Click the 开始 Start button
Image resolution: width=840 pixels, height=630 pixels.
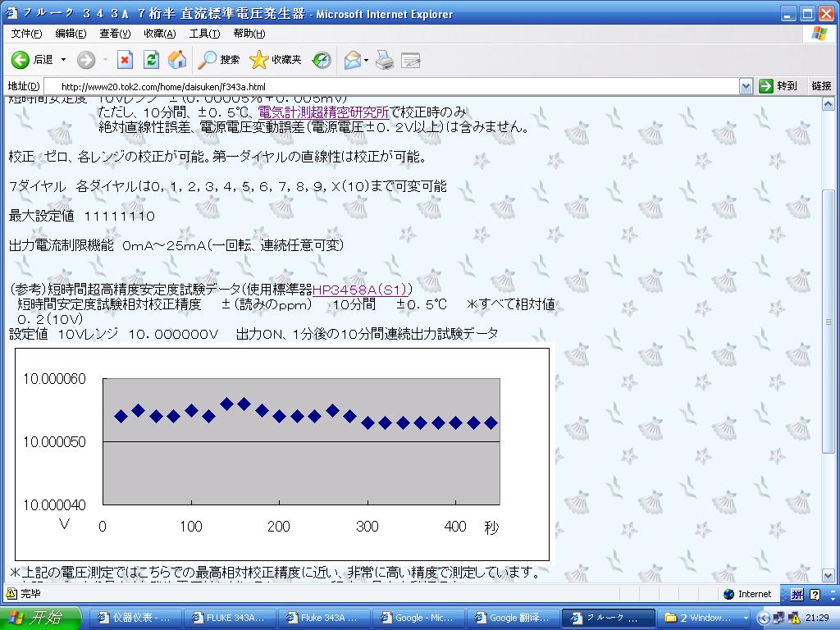[39, 618]
